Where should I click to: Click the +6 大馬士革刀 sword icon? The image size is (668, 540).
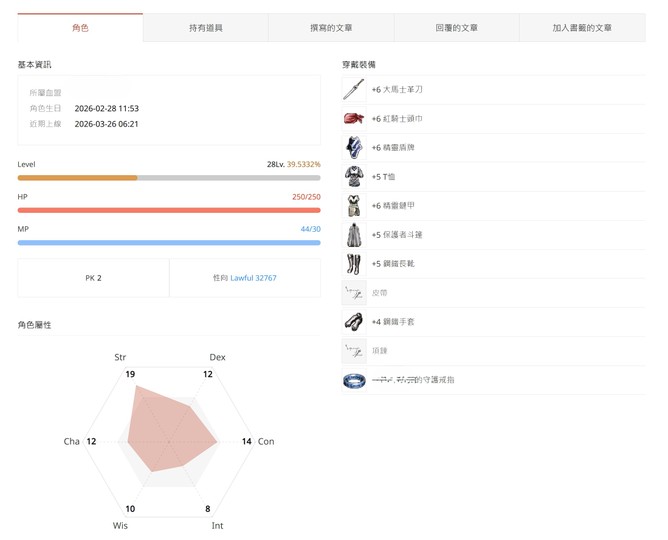pyautogui.click(x=353, y=90)
